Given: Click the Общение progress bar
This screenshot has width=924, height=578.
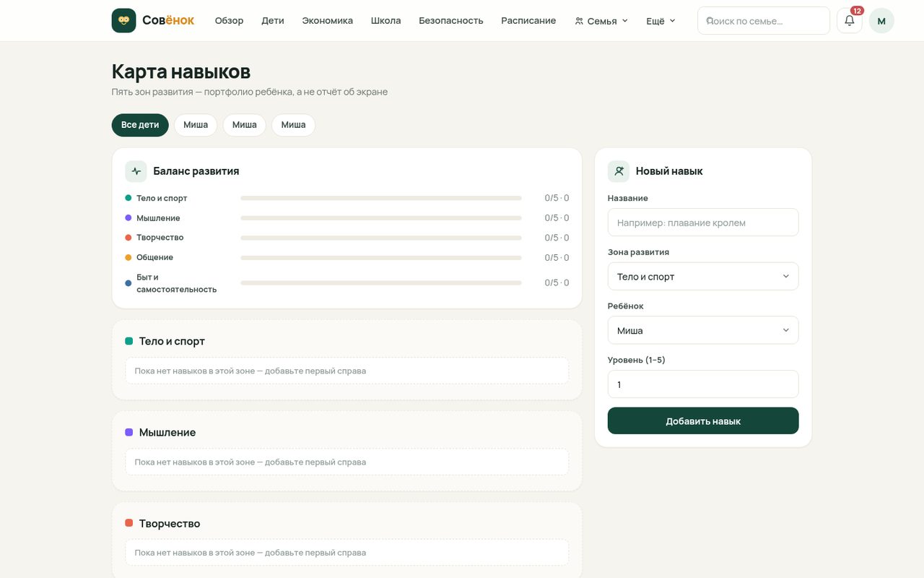Looking at the screenshot, I should pyautogui.click(x=381, y=257).
